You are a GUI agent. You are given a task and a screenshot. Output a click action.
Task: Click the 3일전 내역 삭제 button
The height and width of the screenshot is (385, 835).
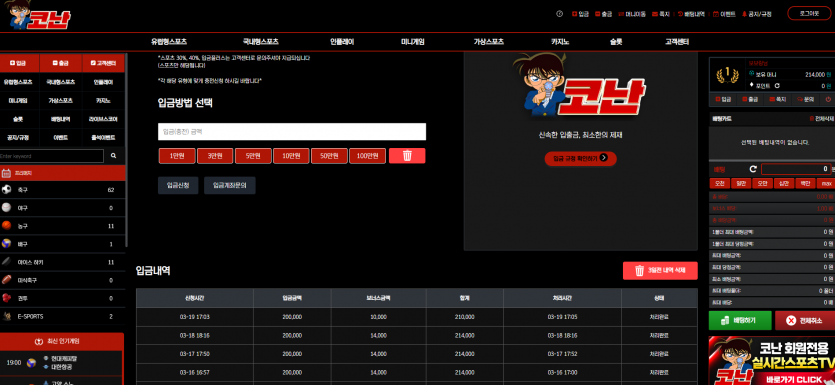660,271
